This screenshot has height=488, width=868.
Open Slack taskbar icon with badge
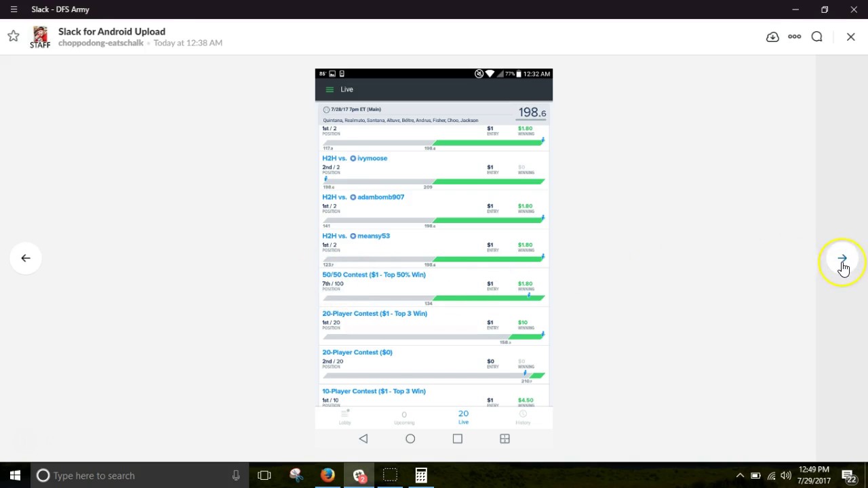click(x=359, y=475)
